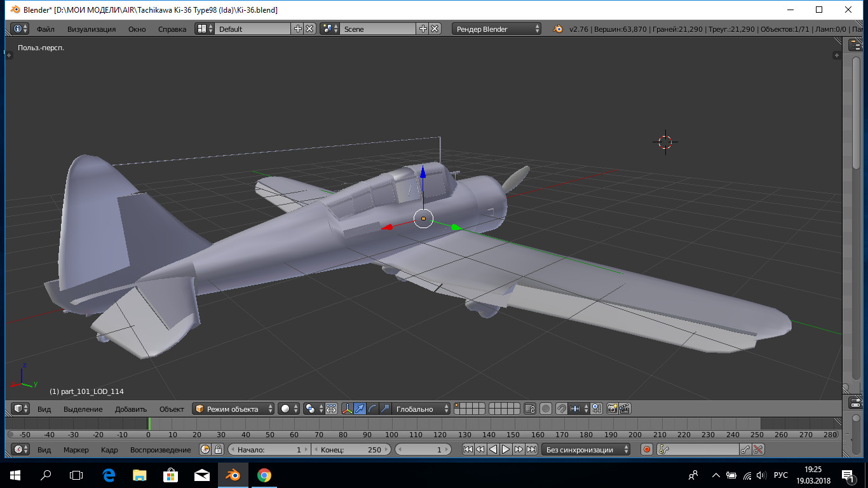Jump to the last frame of playback
The image size is (868, 488).
pyautogui.click(x=531, y=450)
